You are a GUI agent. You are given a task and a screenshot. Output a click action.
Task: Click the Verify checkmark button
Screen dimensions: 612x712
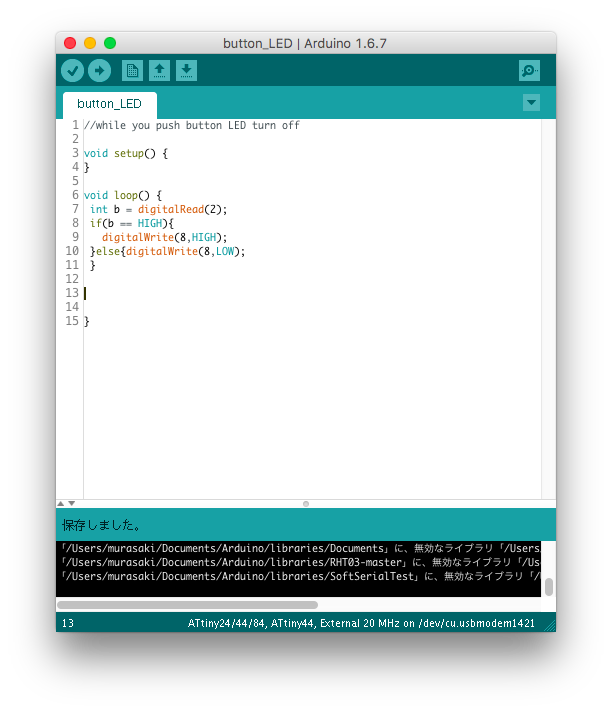coord(72,71)
